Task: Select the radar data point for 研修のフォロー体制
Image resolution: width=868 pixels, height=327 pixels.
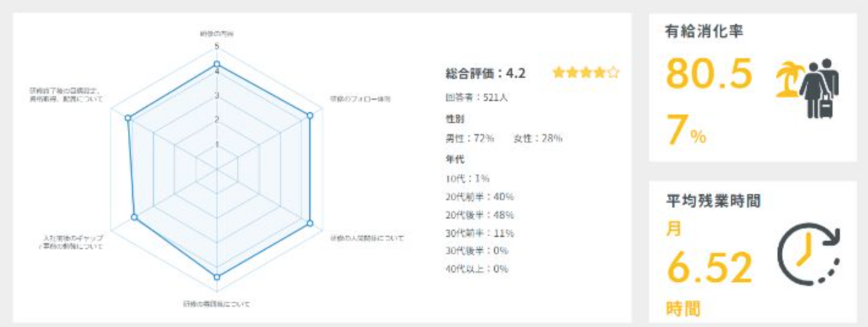Action: tap(310, 116)
